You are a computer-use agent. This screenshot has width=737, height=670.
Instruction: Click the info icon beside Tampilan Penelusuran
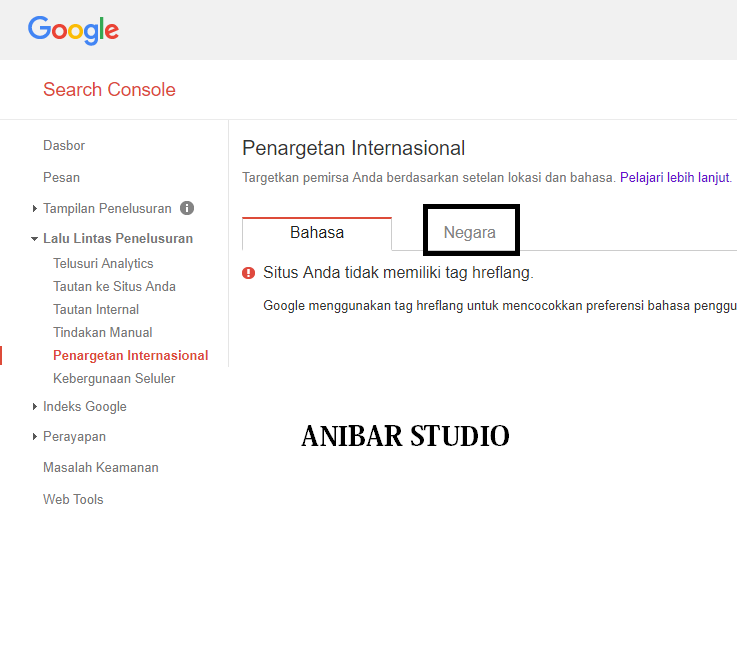(187, 208)
